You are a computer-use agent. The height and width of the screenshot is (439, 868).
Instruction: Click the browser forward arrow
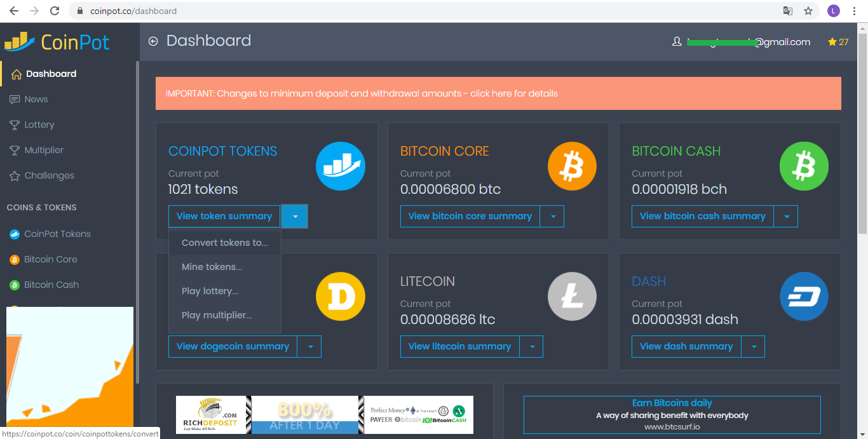pyautogui.click(x=34, y=11)
